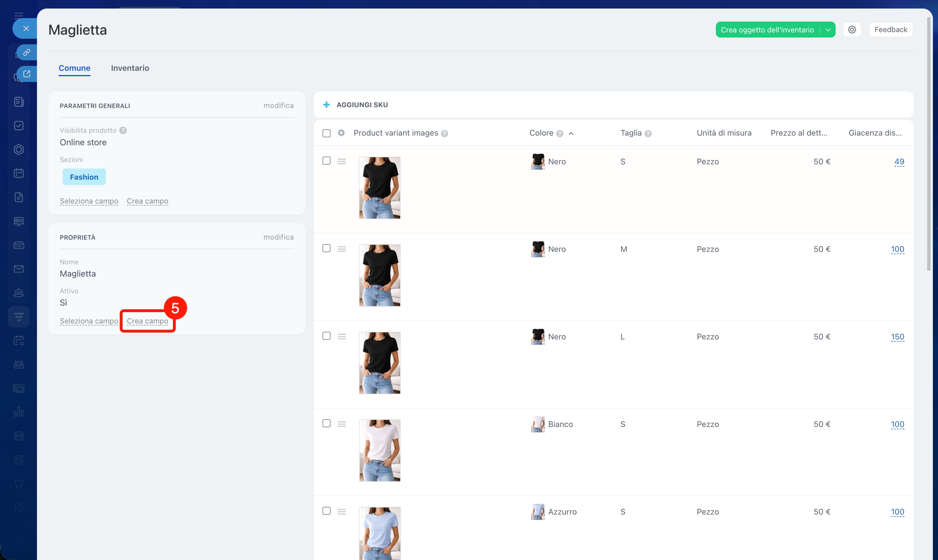938x560 pixels.
Task: Switch to the Inventario tab
Action: coord(130,68)
